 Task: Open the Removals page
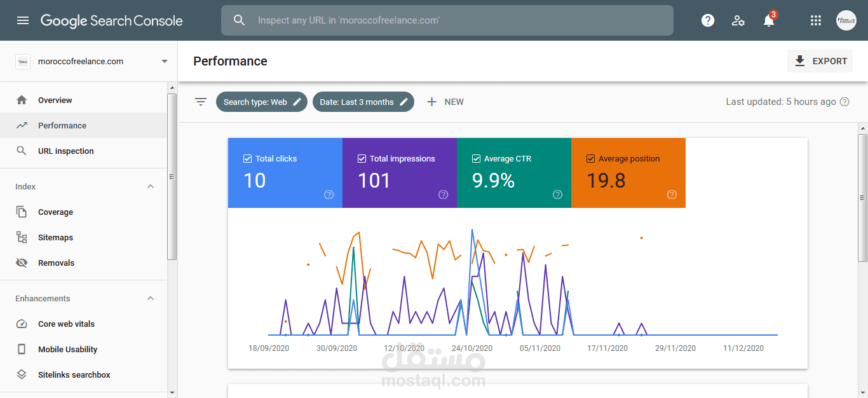click(83, 263)
